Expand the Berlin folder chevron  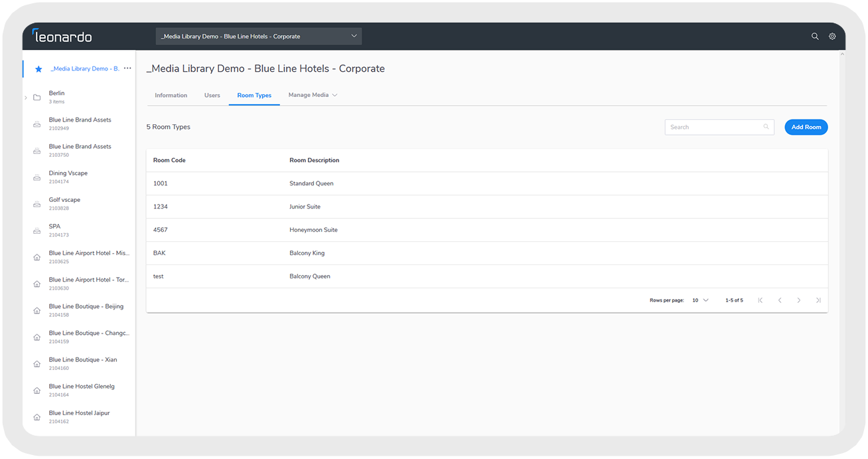pyautogui.click(x=26, y=98)
